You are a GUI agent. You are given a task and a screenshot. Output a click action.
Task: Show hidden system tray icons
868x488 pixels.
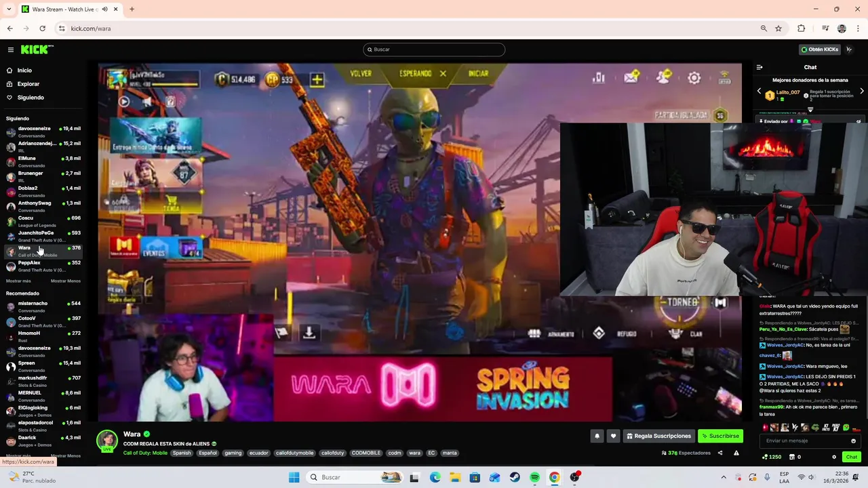coord(724,477)
